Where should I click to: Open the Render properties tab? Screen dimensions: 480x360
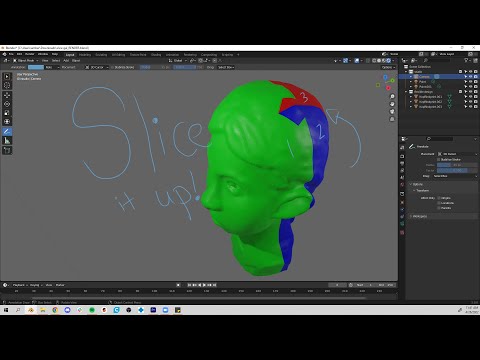(402, 156)
